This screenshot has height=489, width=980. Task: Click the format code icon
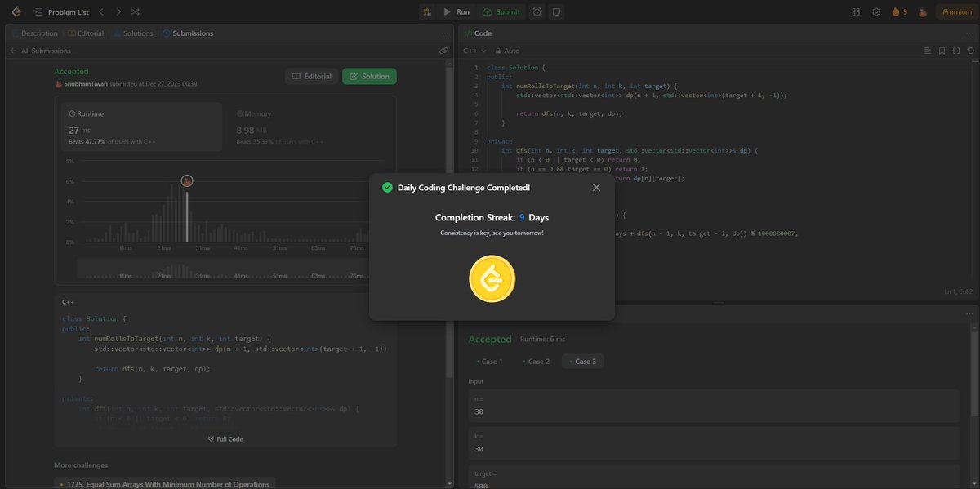pyautogui.click(x=927, y=51)
